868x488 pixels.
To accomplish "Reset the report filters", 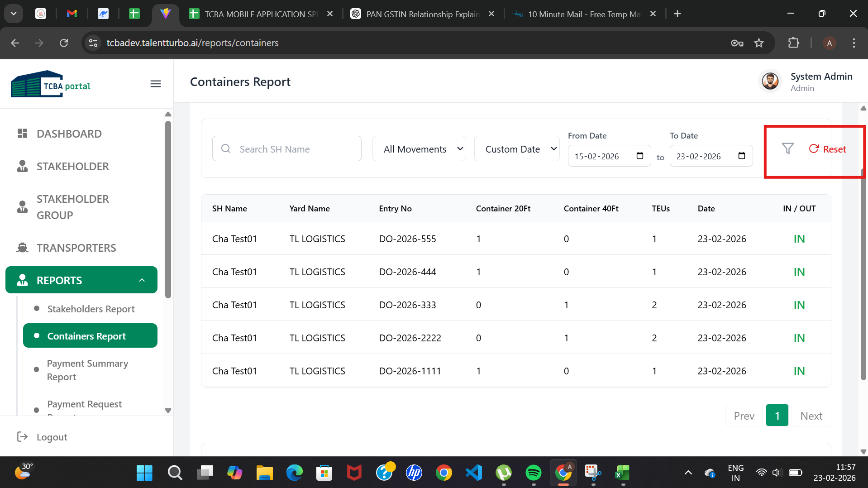I will [x=827, y=149].
